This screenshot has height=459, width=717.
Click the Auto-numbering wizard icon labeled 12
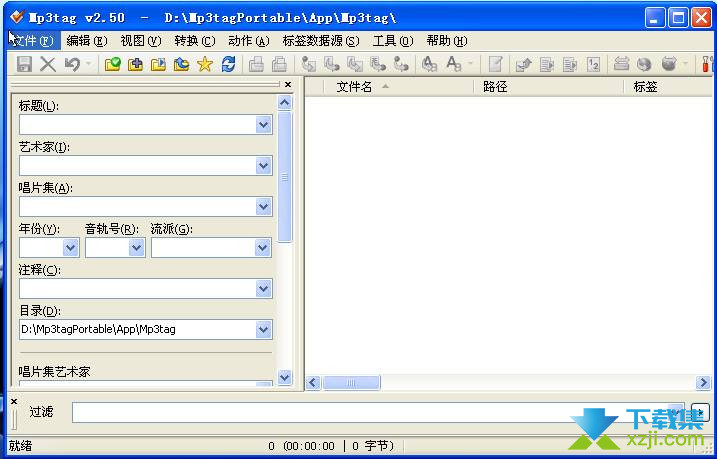[593, 64]
